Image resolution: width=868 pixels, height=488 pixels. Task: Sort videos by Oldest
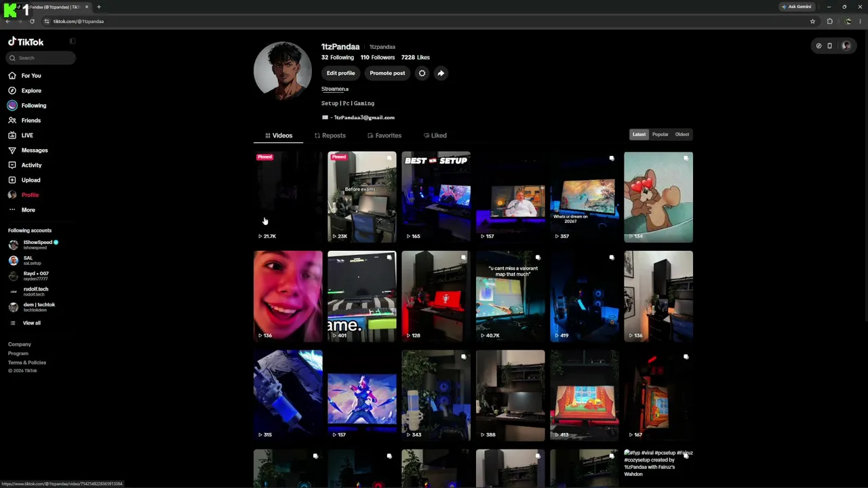[x=682, y=134]
